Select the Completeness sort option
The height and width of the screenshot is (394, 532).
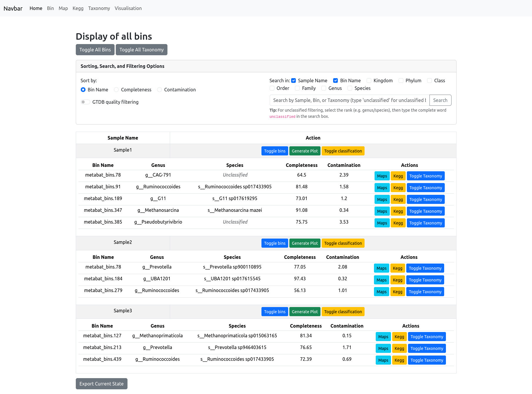pyautogui.click(x=117, y=90)
